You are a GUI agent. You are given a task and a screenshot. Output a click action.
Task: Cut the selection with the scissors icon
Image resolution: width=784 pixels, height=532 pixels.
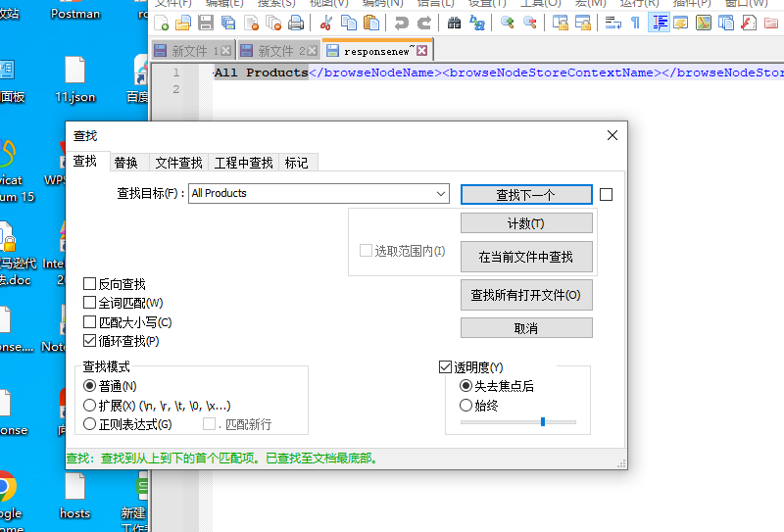tap(326, 23)
